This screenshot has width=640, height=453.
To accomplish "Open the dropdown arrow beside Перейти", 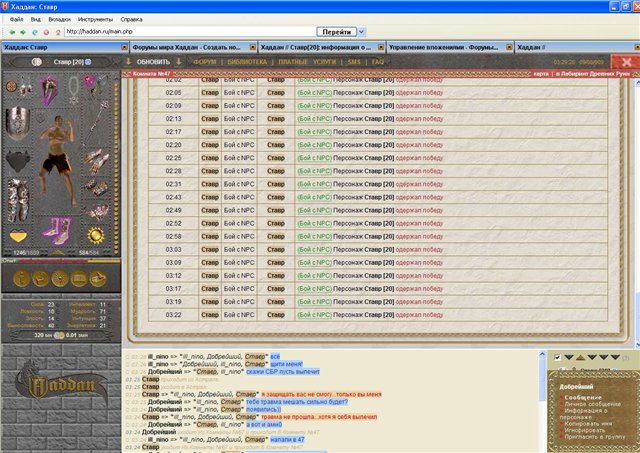I will pos(362,32).
